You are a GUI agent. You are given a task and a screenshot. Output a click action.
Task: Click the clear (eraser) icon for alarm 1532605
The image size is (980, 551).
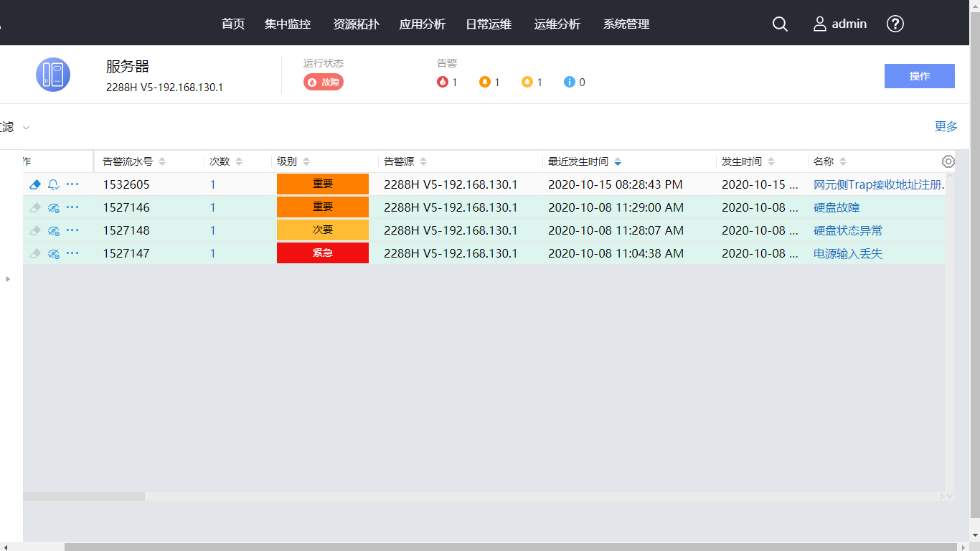coord(35,184)
